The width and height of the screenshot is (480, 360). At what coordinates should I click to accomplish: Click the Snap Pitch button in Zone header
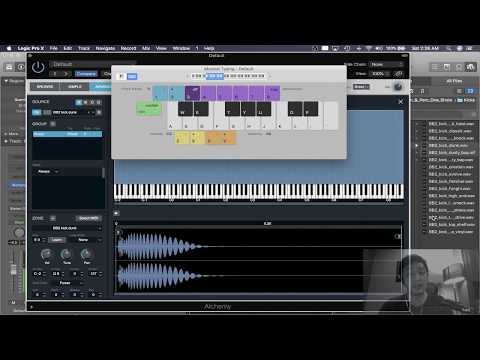[x=89, y=218]
